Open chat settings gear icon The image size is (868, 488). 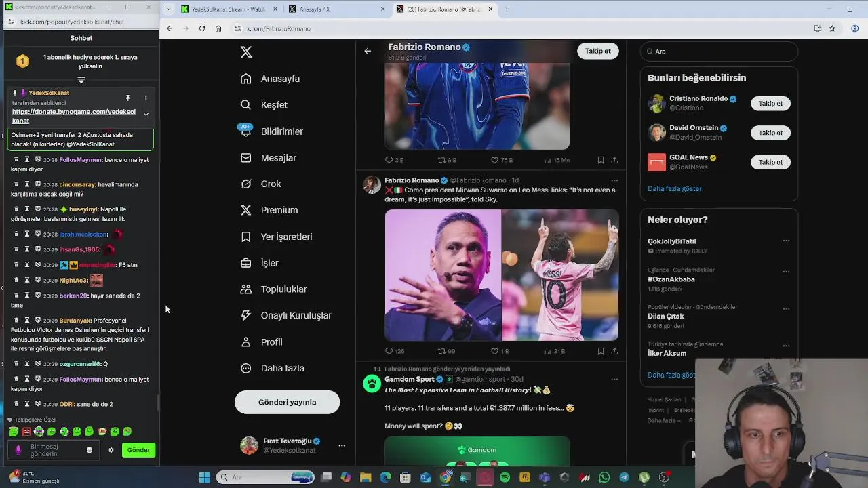coord(111,450)
